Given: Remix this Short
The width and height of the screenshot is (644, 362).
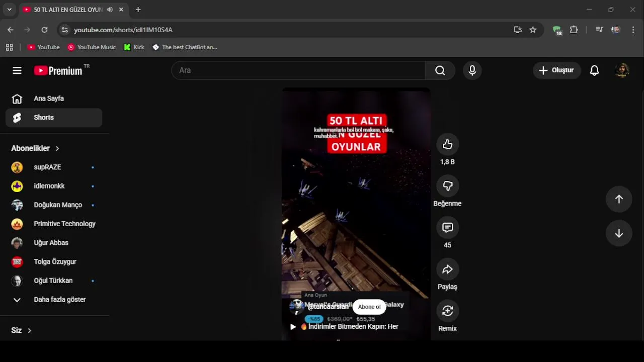Looking at the screenshot, I should pyautogui.click(x=447, y=311).
